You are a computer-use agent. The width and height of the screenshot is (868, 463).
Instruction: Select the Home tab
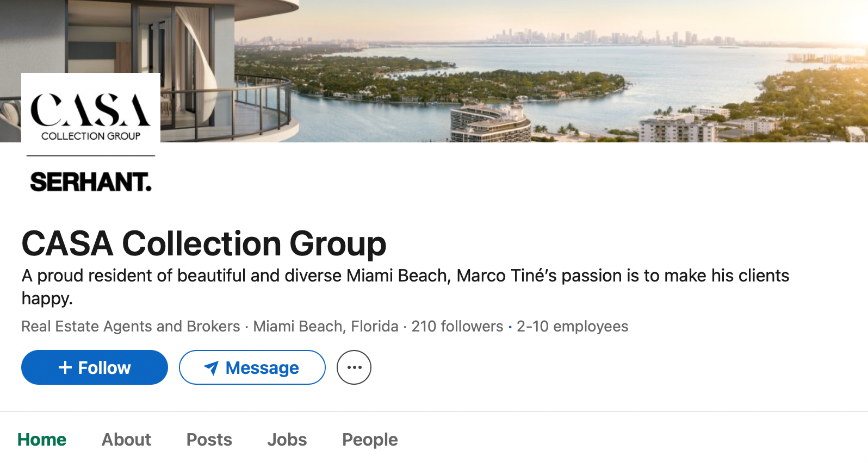point(42,440)
